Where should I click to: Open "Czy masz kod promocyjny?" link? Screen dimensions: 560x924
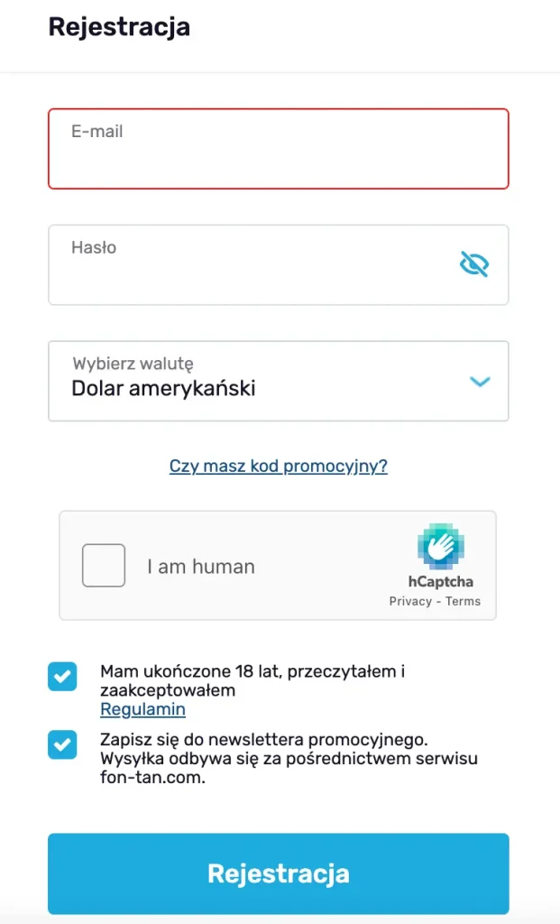point(279,467)
